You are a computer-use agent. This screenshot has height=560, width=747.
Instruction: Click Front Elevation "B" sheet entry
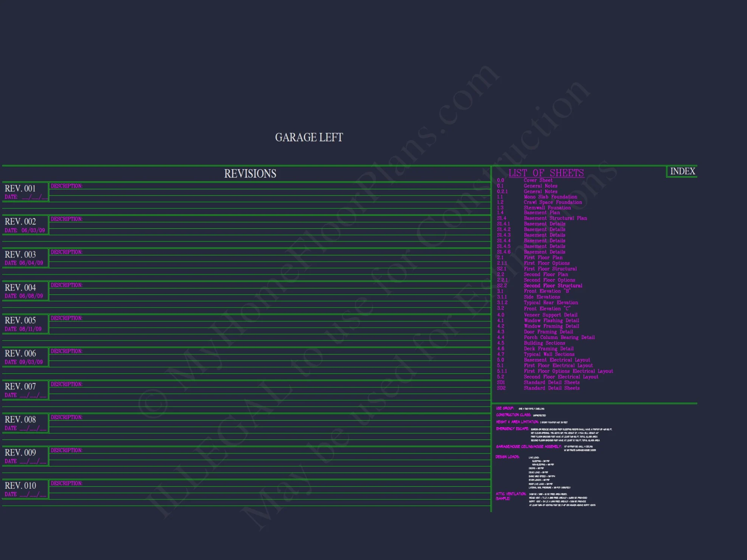pyautogui.click(x=547, y=291)
